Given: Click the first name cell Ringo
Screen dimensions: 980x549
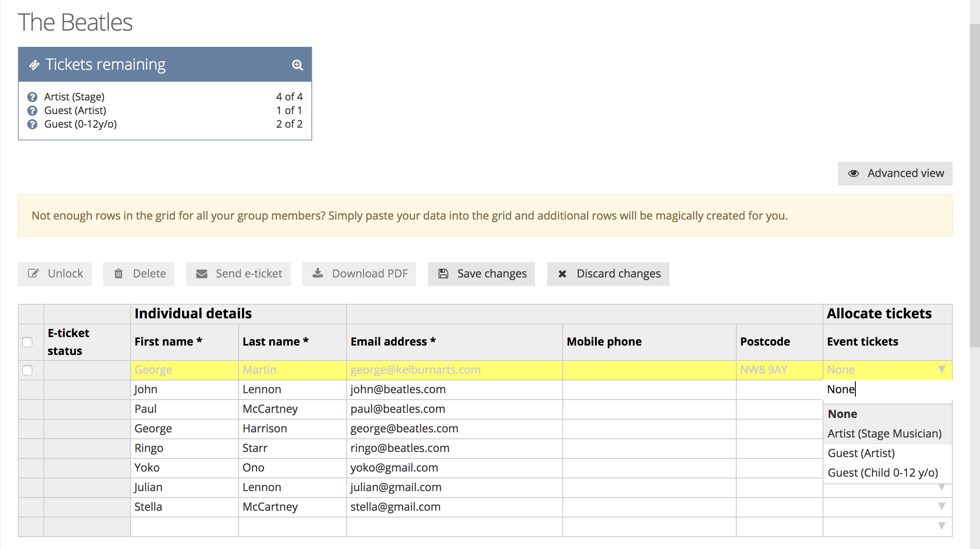Looking at the screenshot, I should click(x=184, y=448).
